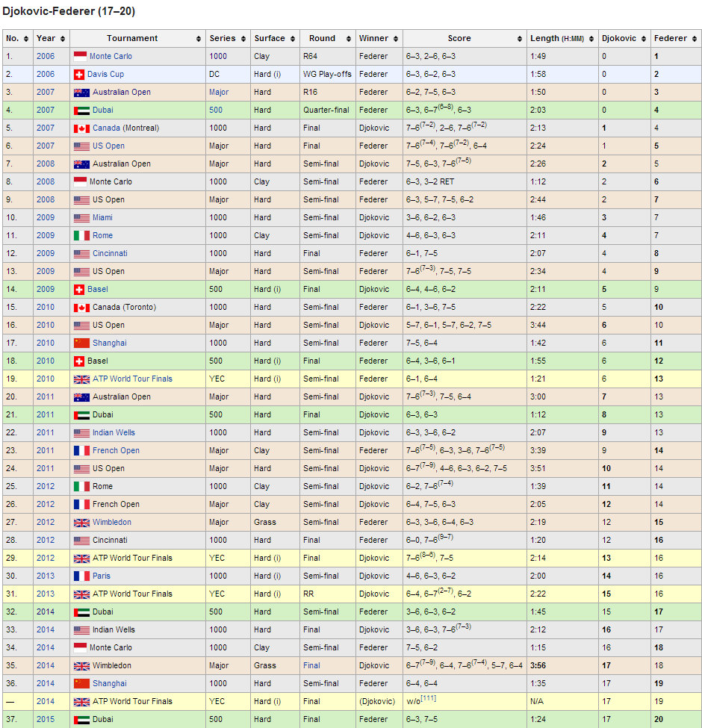Follow the Indian Wells link in row 22
The image size is (702, 728).
(114, 433)
